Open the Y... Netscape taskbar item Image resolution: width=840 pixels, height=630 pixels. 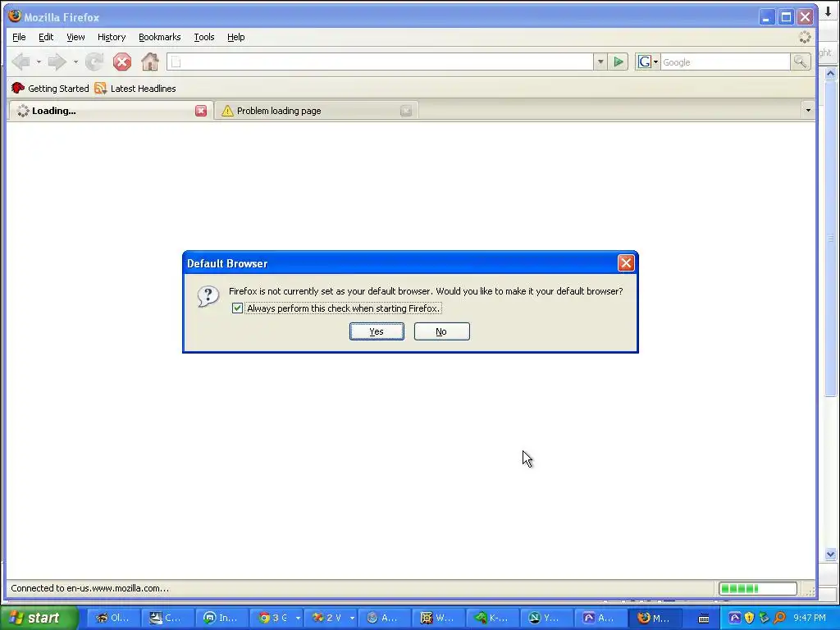coord(546,619)
